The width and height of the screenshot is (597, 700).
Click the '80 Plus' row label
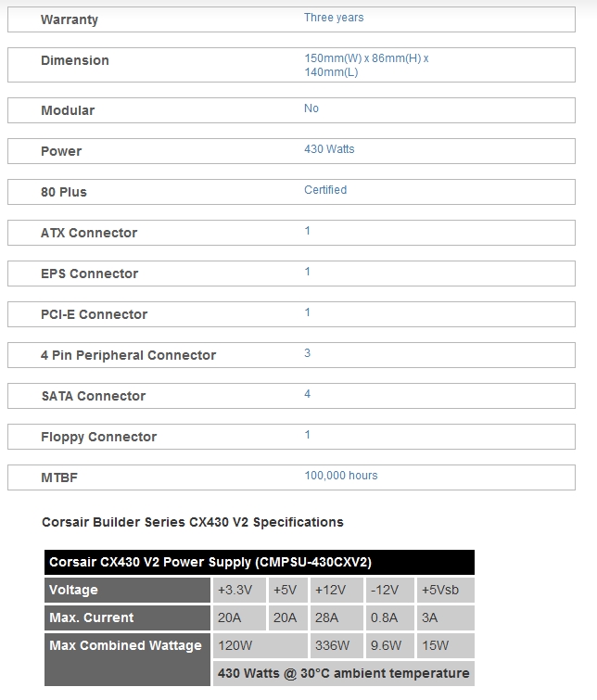click(64, 192)
